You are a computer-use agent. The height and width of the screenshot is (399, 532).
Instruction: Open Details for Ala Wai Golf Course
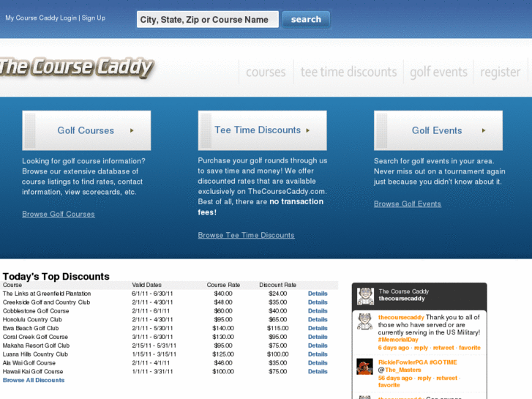pyautogui.click(x=318, y=363)
